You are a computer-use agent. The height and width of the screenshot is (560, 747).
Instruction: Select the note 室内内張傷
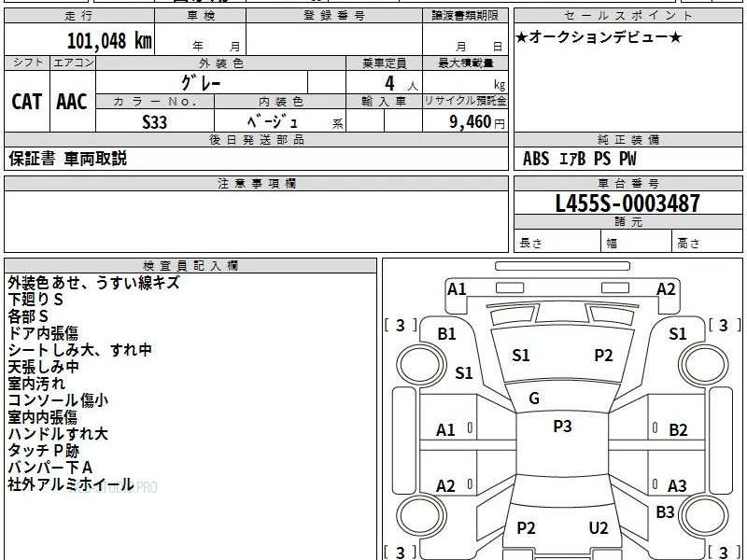click(42, 417)
